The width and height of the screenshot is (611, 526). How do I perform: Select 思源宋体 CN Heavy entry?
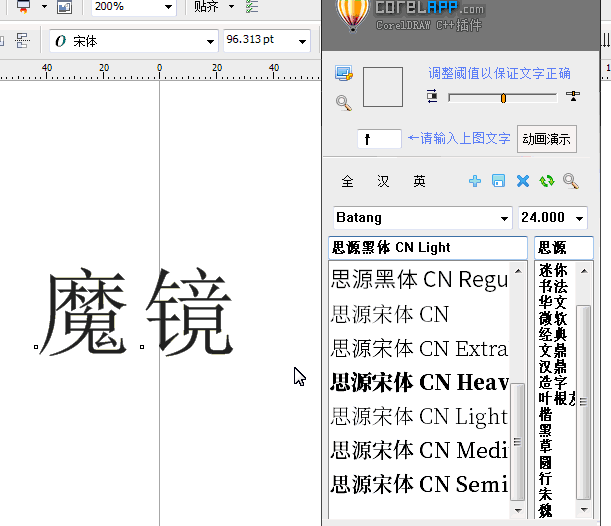point(419,382)
